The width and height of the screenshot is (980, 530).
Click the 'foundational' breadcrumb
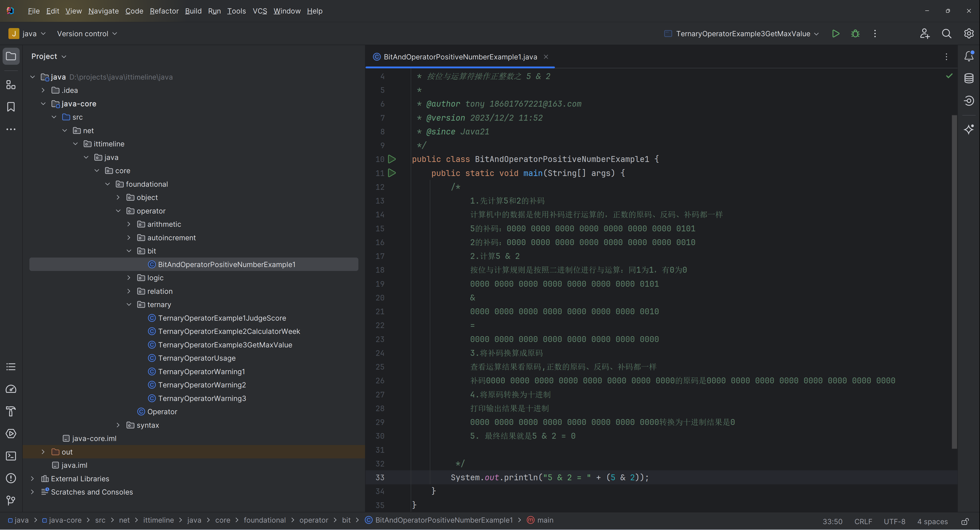click(265, 520)
